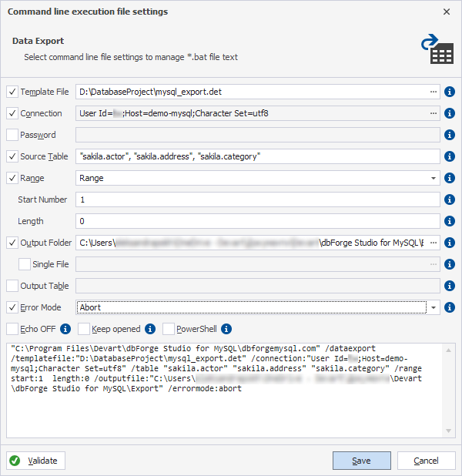Enable PowerShell option
Screen dimensions: 462x476
coord(169,329)
